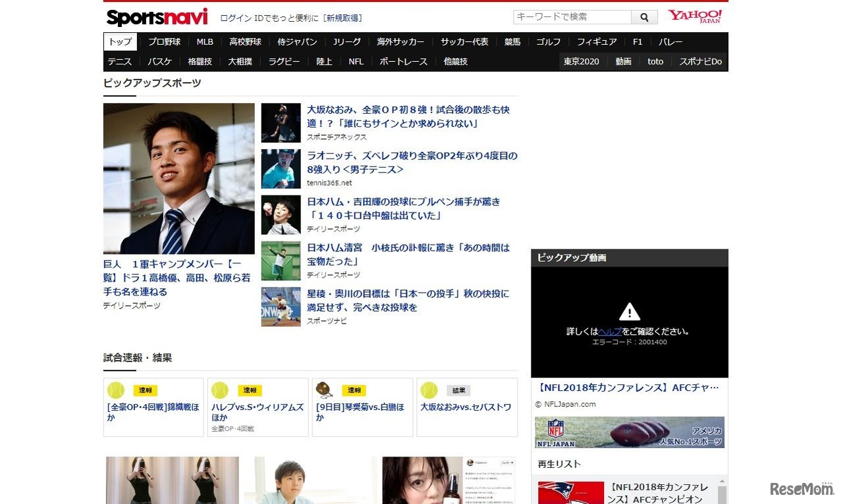Image resolution: width=843 pixels, height=504 pixels.
Task: Open the 星稜・奥川の目標 article
Action: 408,301
